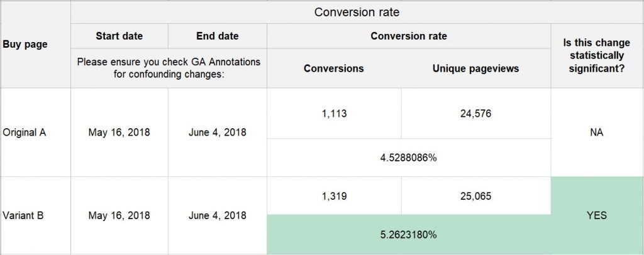Click the 4.5288086% conversion rate cell

click(x=409, y=158)
